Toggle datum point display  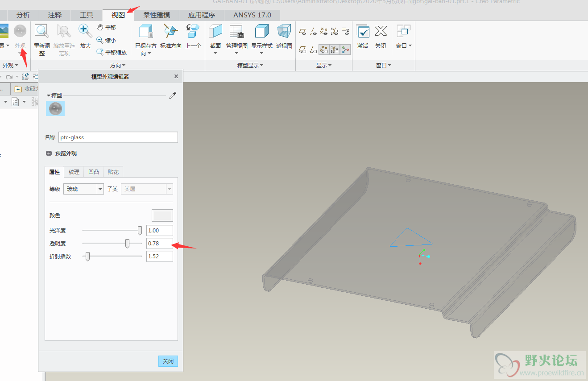pos(324,31)
